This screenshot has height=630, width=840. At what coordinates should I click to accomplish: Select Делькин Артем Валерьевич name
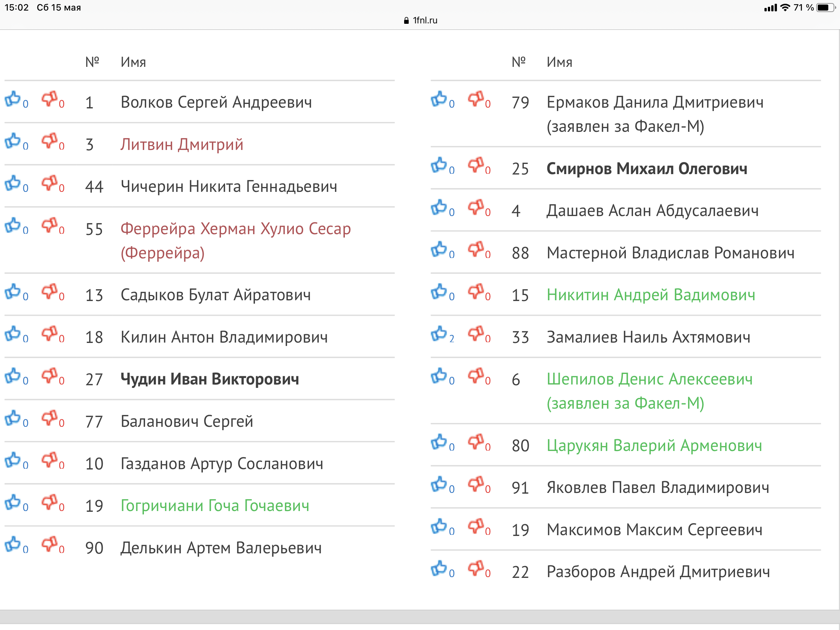[x=221, y=548]
